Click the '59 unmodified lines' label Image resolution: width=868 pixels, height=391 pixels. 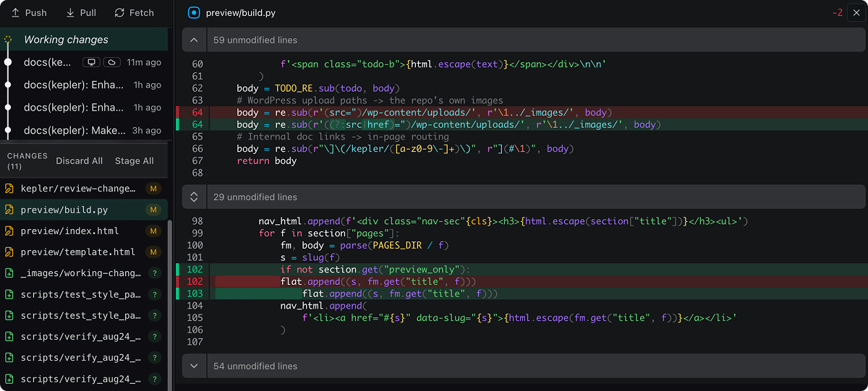click(255, 40)
